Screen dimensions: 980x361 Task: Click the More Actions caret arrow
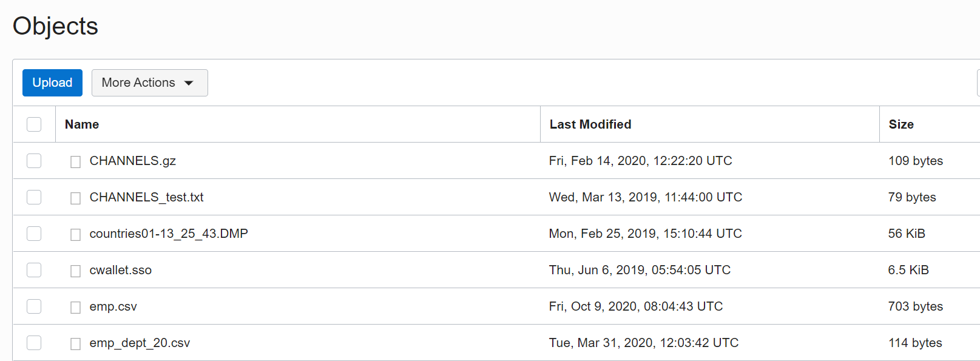pos(189,83)
